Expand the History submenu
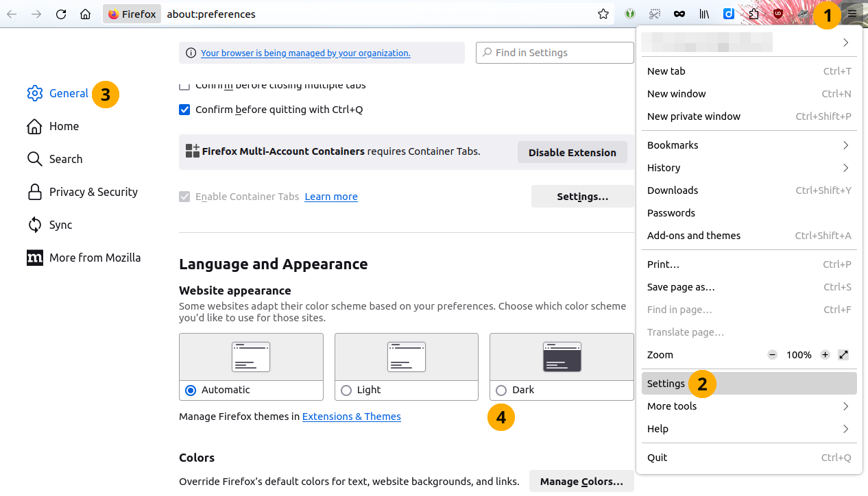The height and width of the screenshot is (496, 868). tap(749, 168)
